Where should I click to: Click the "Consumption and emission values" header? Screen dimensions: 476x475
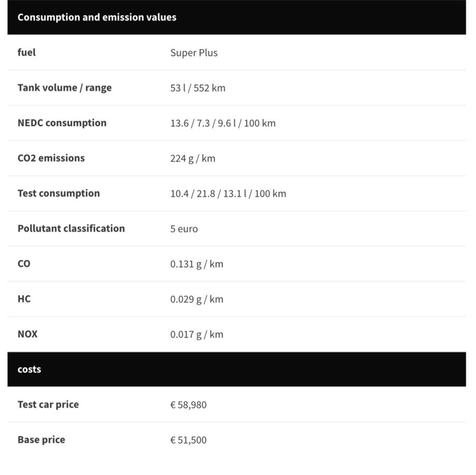97,17
